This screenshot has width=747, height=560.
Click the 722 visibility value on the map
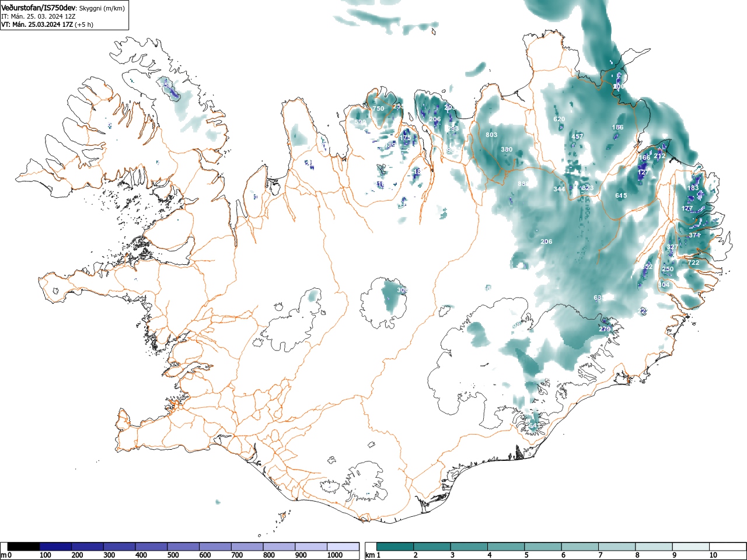pyautogui.click(x=693, y=263)
